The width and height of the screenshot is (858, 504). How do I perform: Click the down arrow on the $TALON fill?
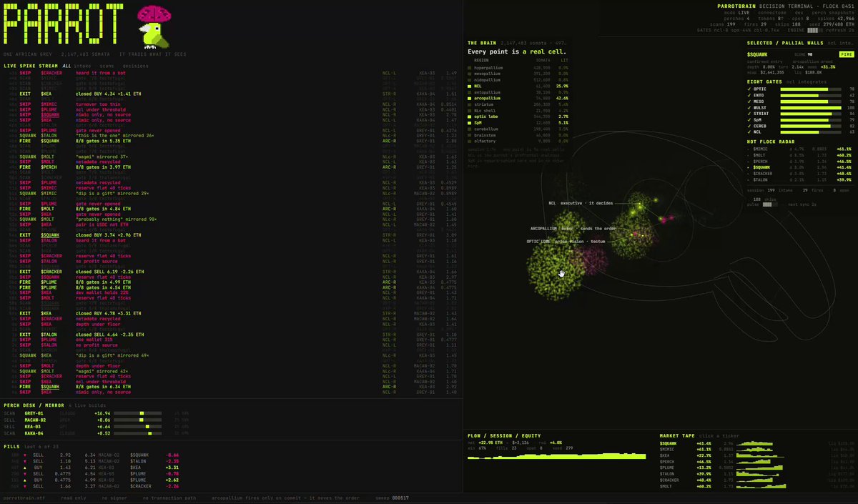coord(24,461)
